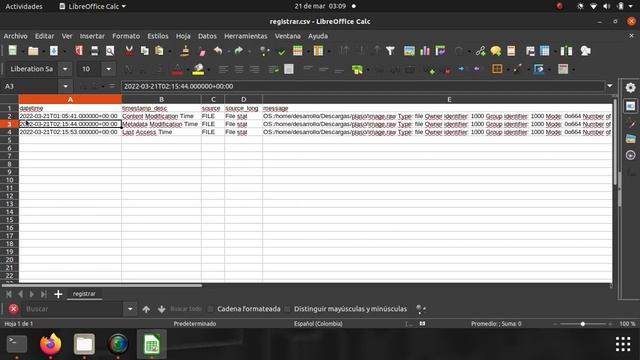Close the find toolbar red X
The height and width of the screenshot is (360, 640).
pyautogui.click(x=13, y=309)
